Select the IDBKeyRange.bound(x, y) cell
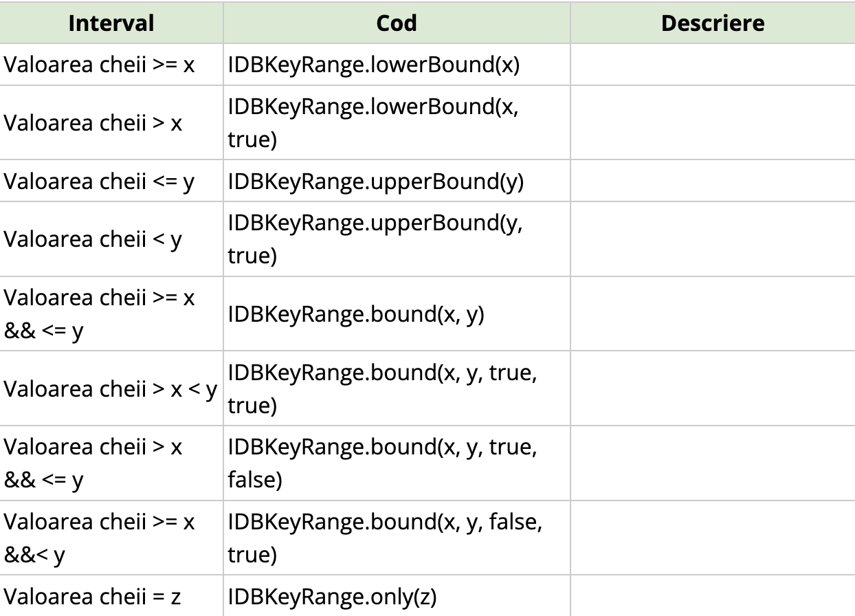The image size is (855, 616). point(356,314)
